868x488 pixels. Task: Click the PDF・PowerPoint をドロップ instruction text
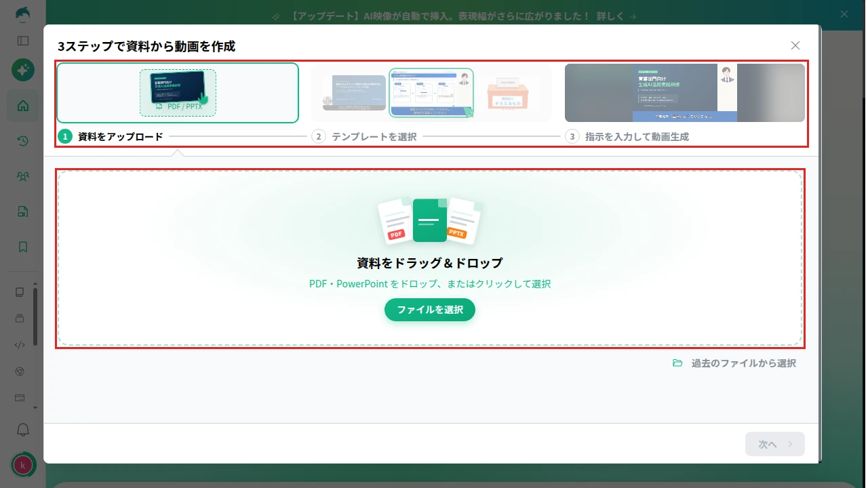[430, 284]
